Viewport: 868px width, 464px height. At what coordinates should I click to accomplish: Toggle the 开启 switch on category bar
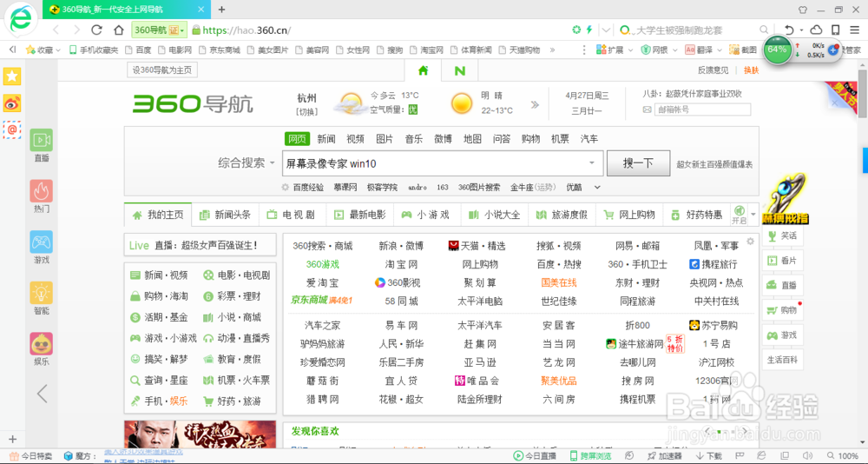[x=739, y=215]
